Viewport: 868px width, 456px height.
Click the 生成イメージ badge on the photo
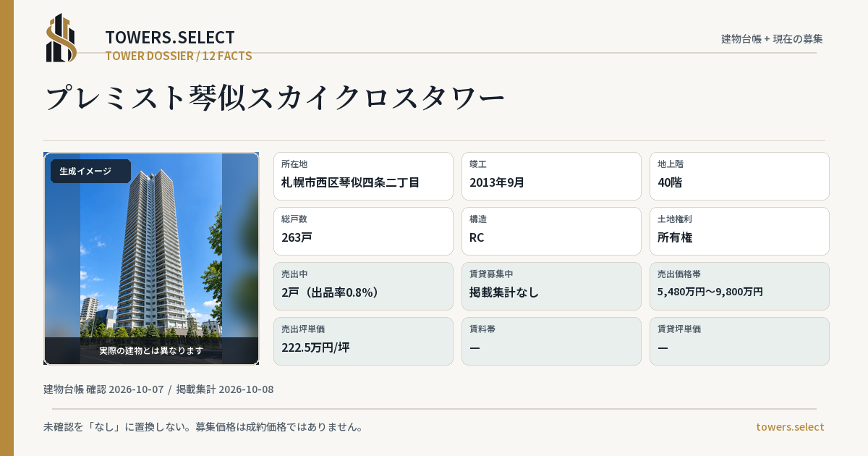click(x=90, y=172)
